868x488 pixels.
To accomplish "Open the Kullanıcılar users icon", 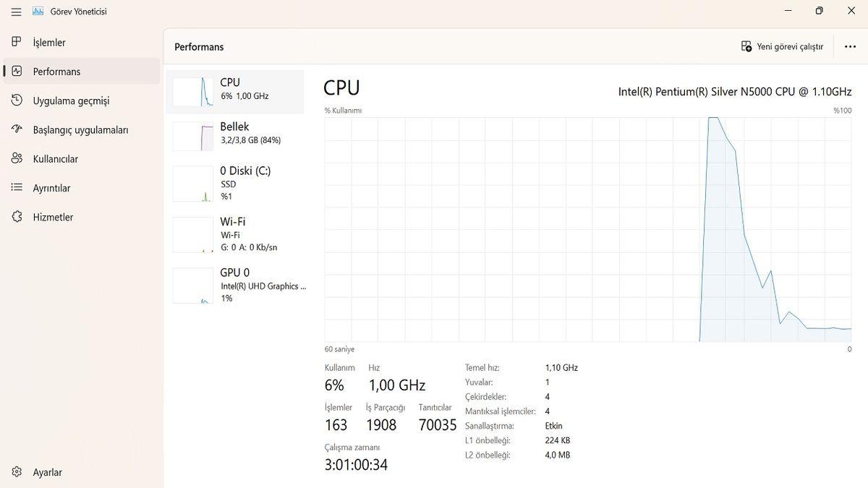I will pyautogui.click(x=17, y=158).
